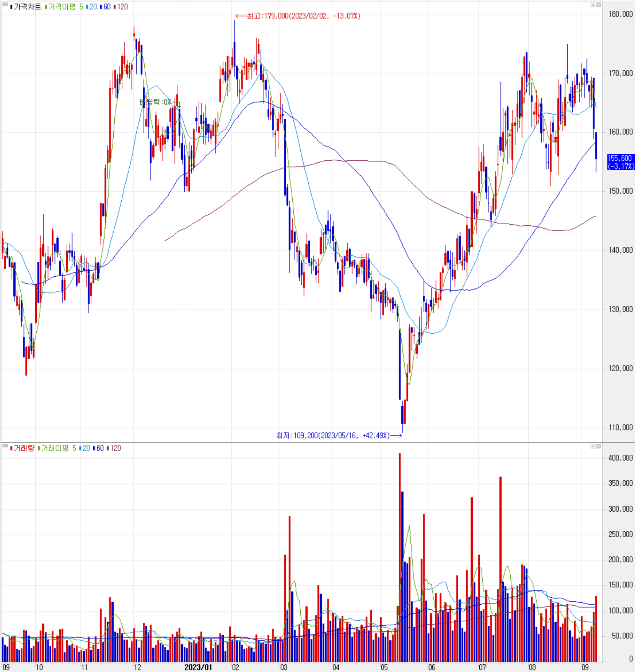Click the 02 month label on date axis
This screenshot has height=672, width=635.
(236, 667)
